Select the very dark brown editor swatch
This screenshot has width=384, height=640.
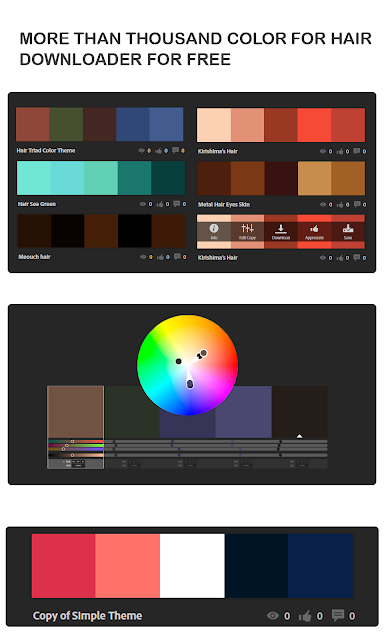tap(300, 412)
